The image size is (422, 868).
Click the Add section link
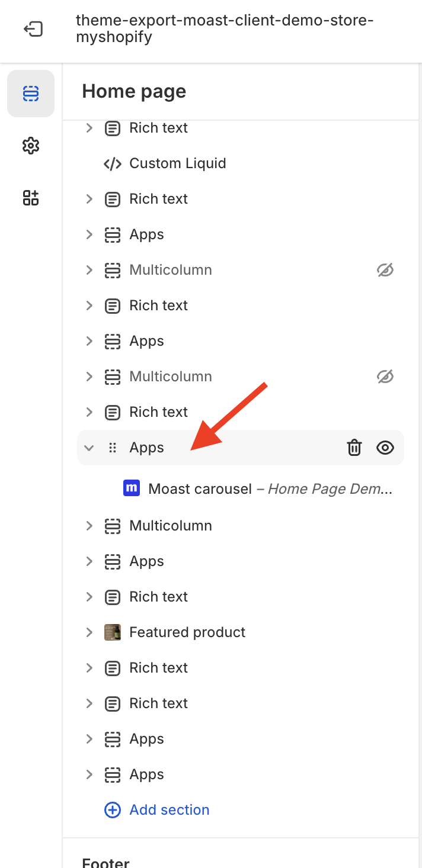(x=170, y=810)
